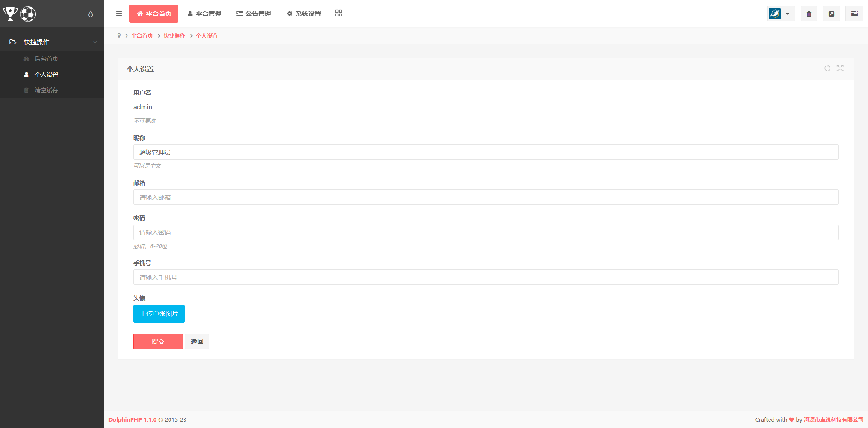
Task: Click 上传单张图片 upload button
Action: coord(159,314)
